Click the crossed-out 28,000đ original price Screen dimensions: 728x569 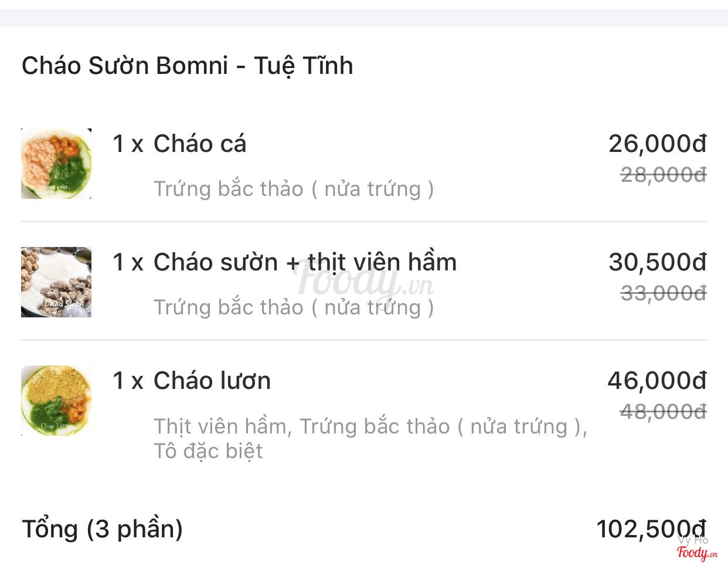[664, 174]
